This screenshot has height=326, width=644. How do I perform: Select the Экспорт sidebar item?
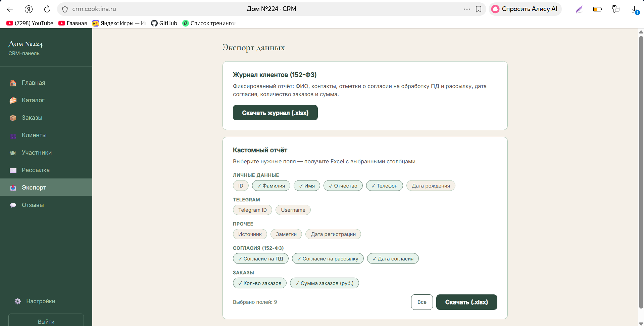pyautogui.click(x=46, y=187)
